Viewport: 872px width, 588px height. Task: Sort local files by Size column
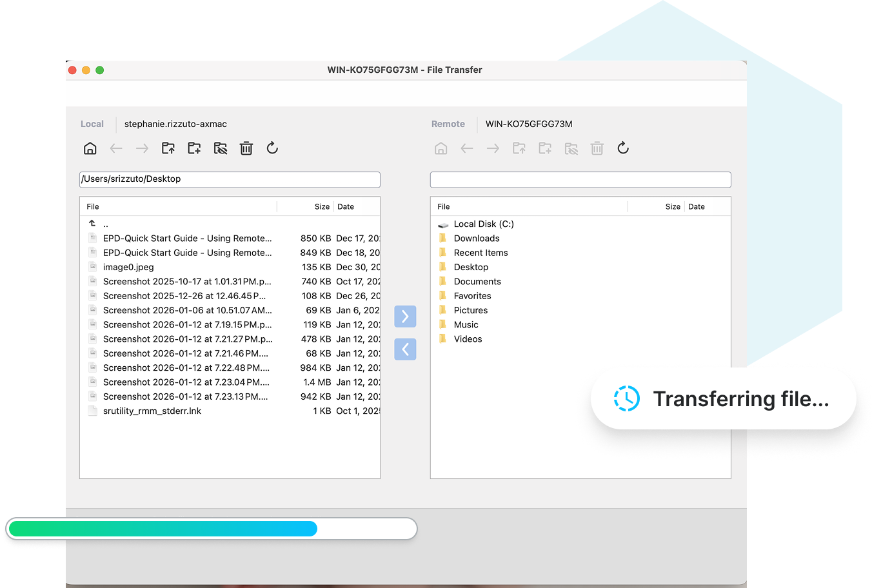click(322, 207)
